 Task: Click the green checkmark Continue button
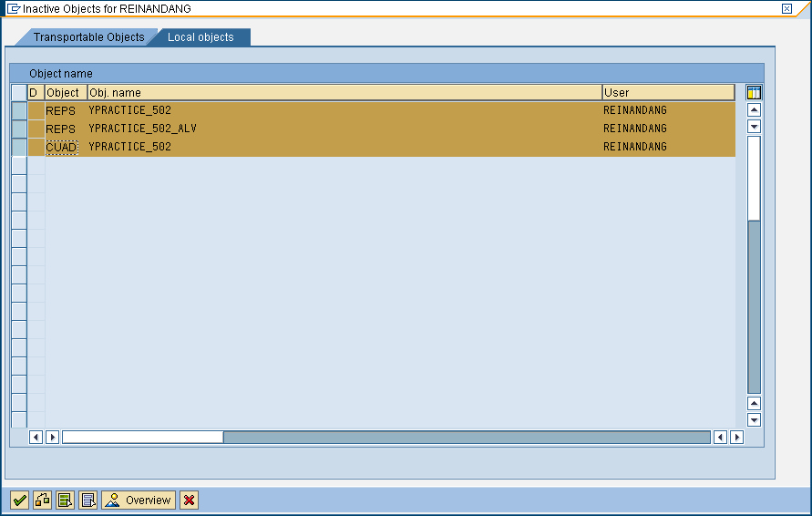pyautogui.click(x=19, y=500)
